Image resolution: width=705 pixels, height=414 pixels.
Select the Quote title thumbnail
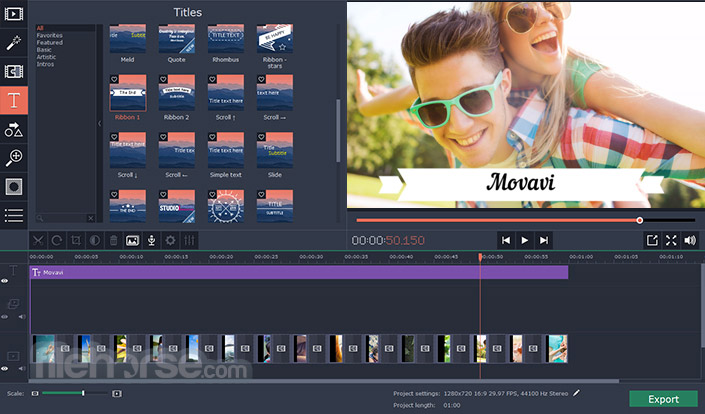coord(177,39)
